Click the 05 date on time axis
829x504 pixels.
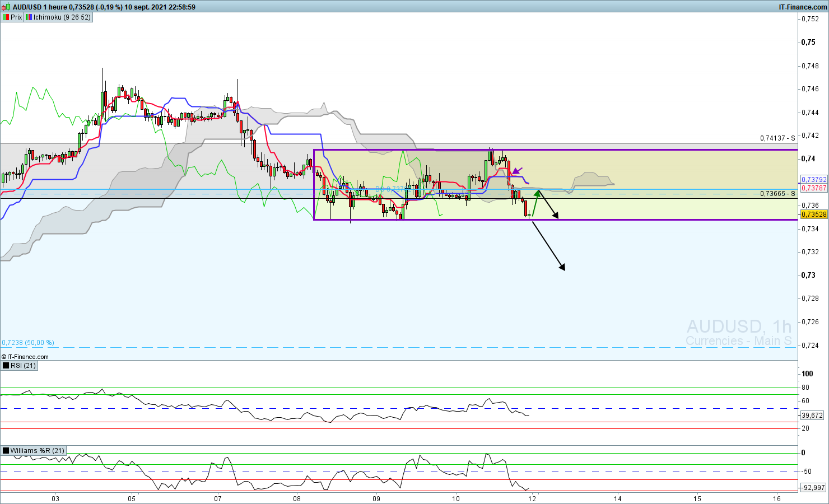point(132,499)
